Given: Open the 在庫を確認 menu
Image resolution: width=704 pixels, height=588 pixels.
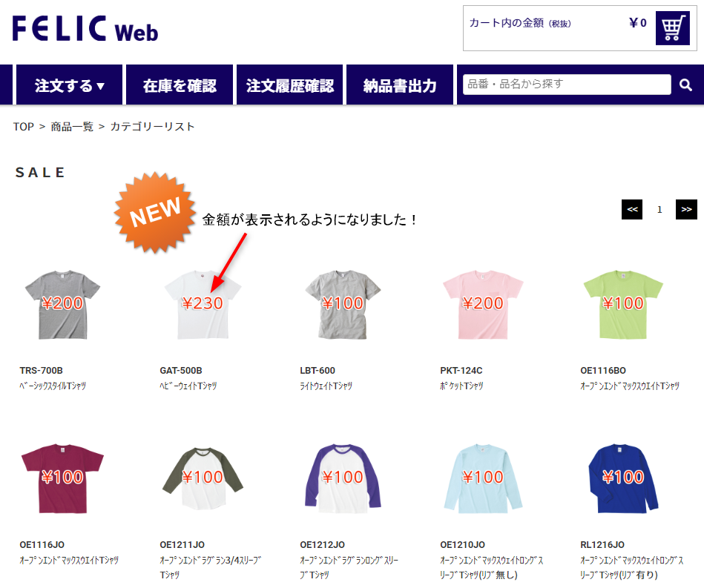Looking at the screenshot, I should [x=180, y=85].
